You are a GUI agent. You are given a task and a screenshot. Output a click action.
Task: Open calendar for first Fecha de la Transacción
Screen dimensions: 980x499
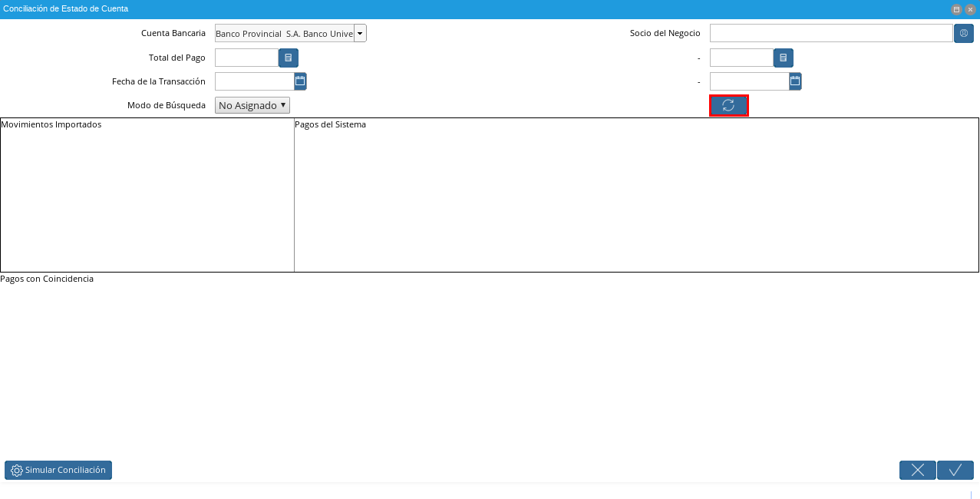click(x=300, y=81)
